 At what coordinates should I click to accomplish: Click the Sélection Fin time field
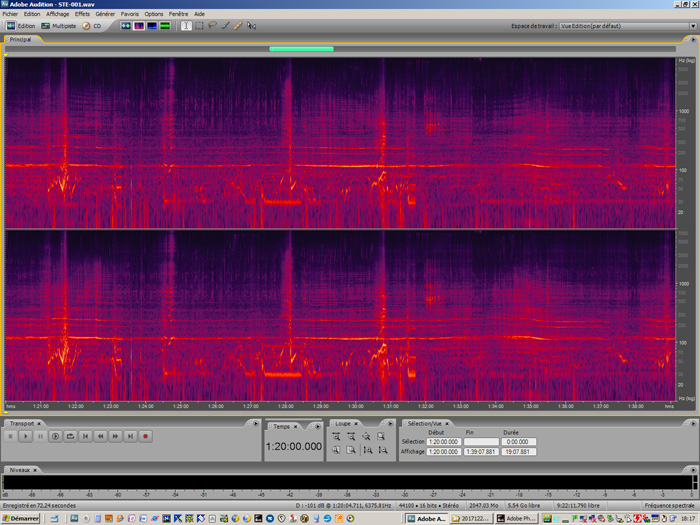coord(479,442)
